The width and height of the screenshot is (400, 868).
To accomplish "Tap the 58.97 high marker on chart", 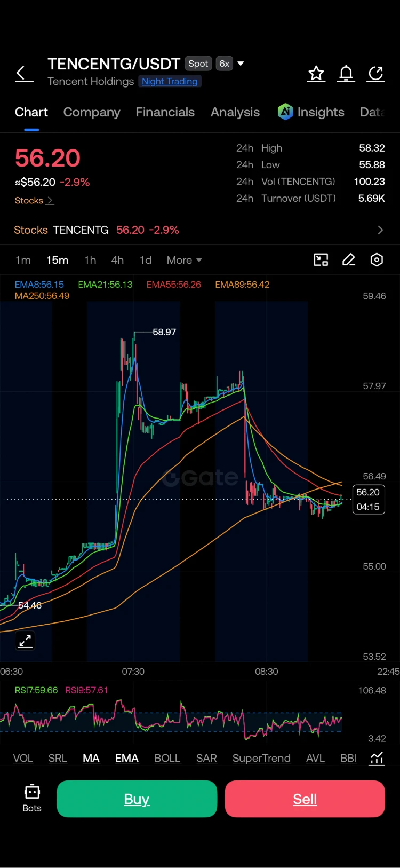I will [x=164, y=332].
